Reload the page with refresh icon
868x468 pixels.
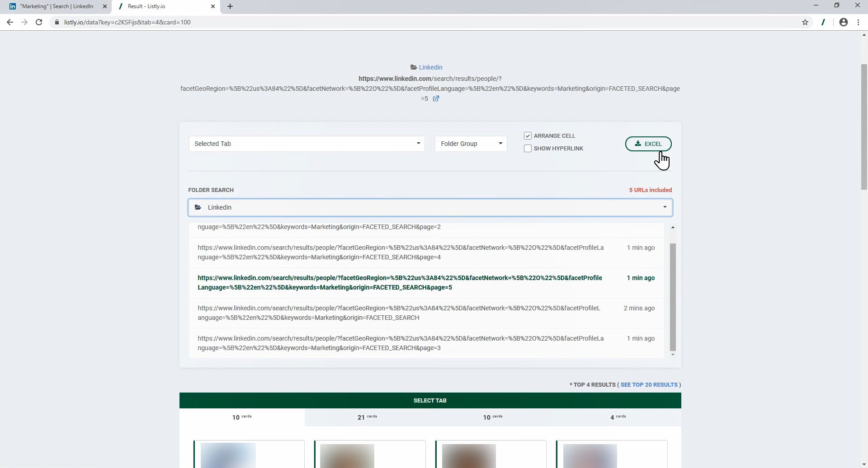(39, 22)
